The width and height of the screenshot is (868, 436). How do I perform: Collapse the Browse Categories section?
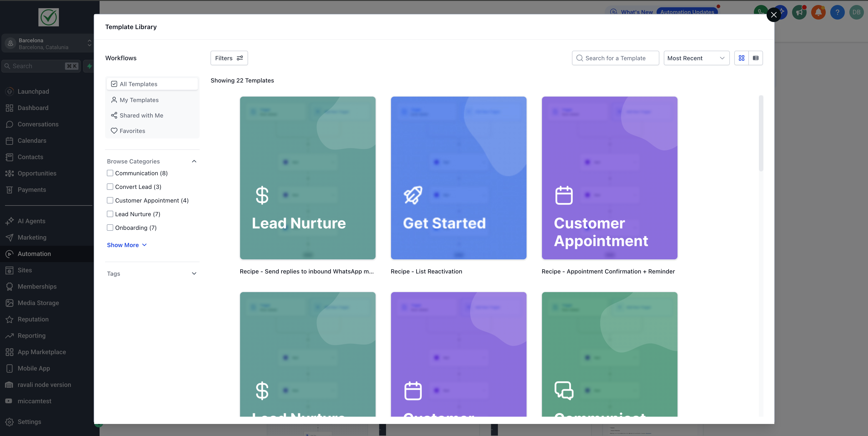pos(194,161)
